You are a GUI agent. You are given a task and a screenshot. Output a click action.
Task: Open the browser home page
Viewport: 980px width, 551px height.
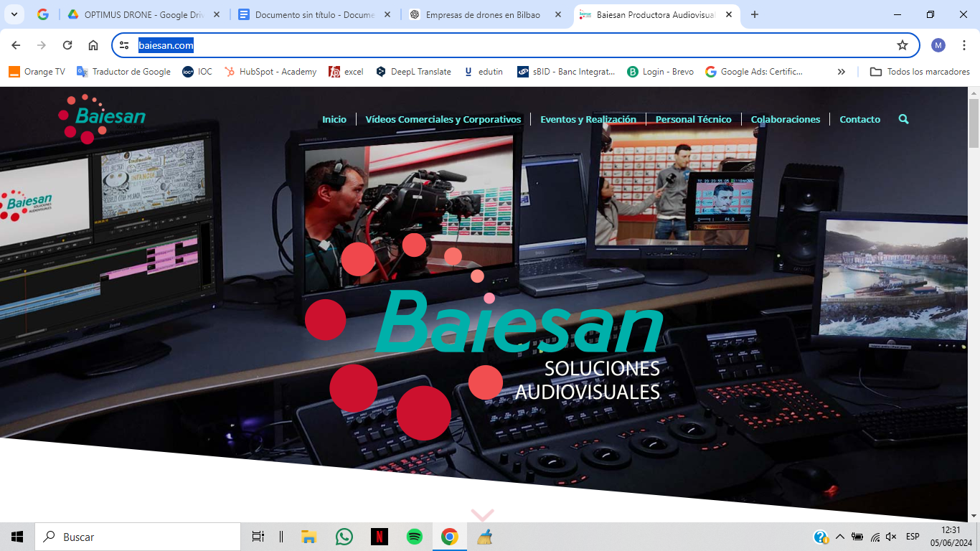click(x=93, y=45)
